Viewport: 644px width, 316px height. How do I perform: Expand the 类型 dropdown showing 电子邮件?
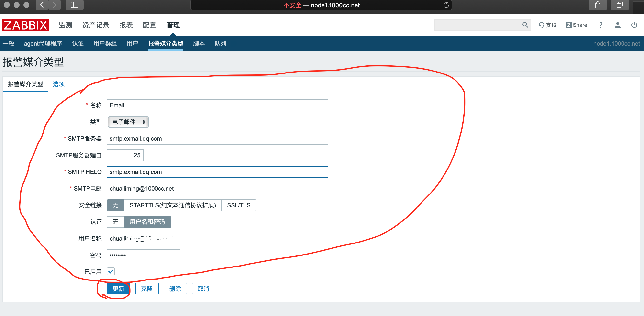[128, 122]
